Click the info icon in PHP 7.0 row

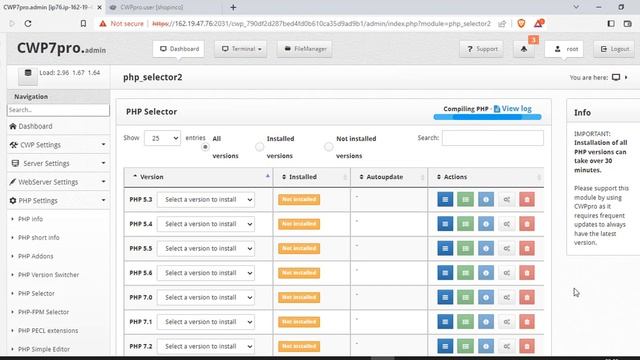486,298
